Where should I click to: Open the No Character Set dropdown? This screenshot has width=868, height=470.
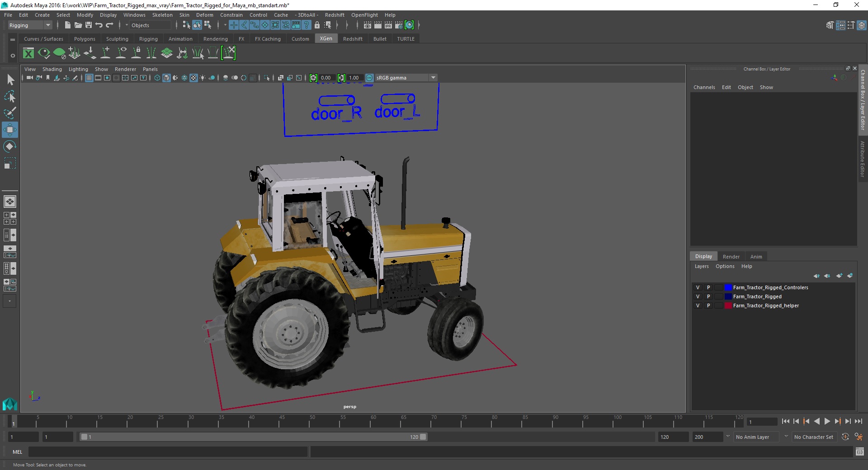(814, 437)
